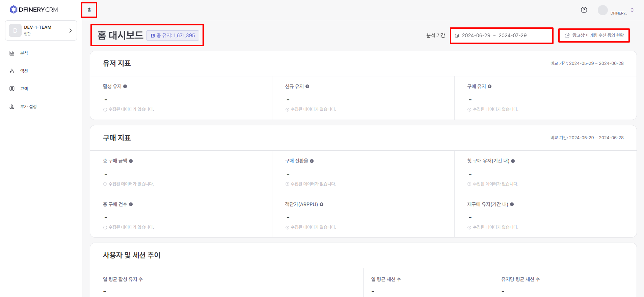The image size is (644, 297).
Task: Open 부가 설정 in the sidebar
Action: [x=28, y=107]
